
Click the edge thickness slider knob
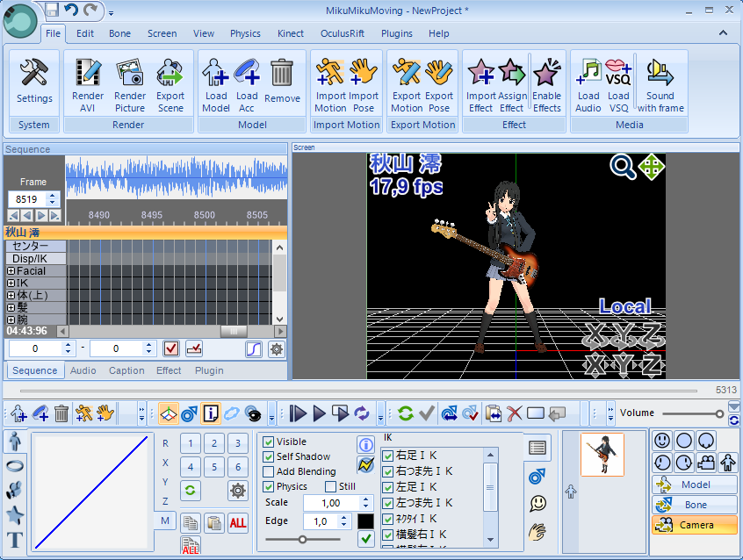(x=302, y=540)
